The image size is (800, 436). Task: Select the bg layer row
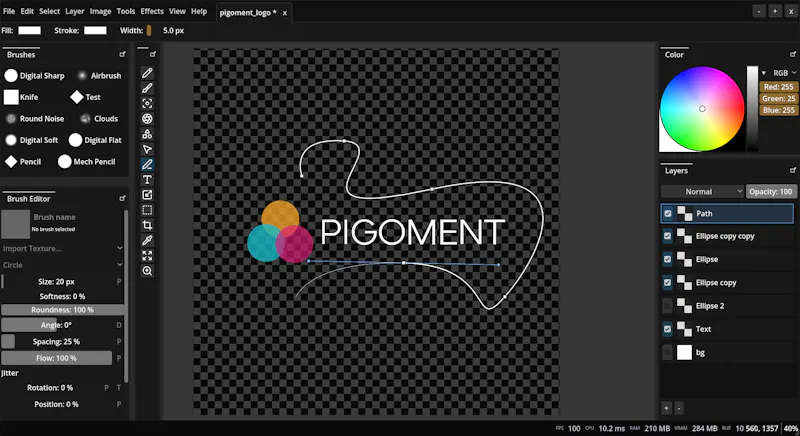pyautogui.click(x=727, y=352)
